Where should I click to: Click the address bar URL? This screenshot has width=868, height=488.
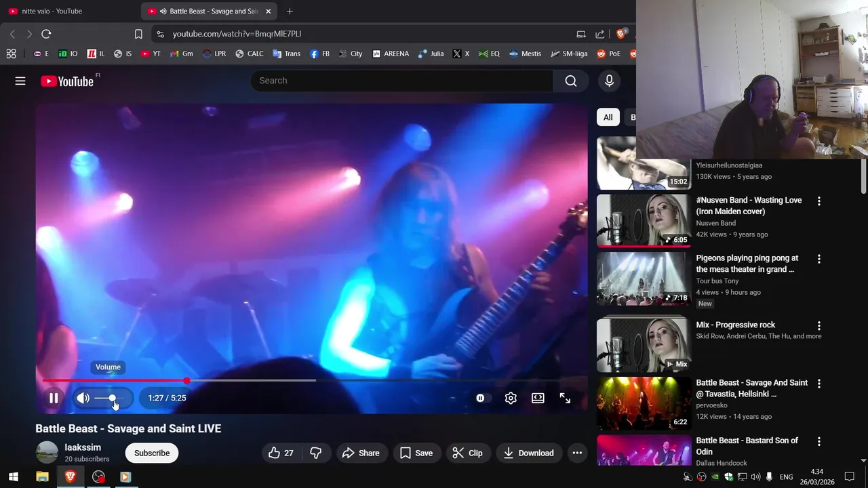pos(237,34)
